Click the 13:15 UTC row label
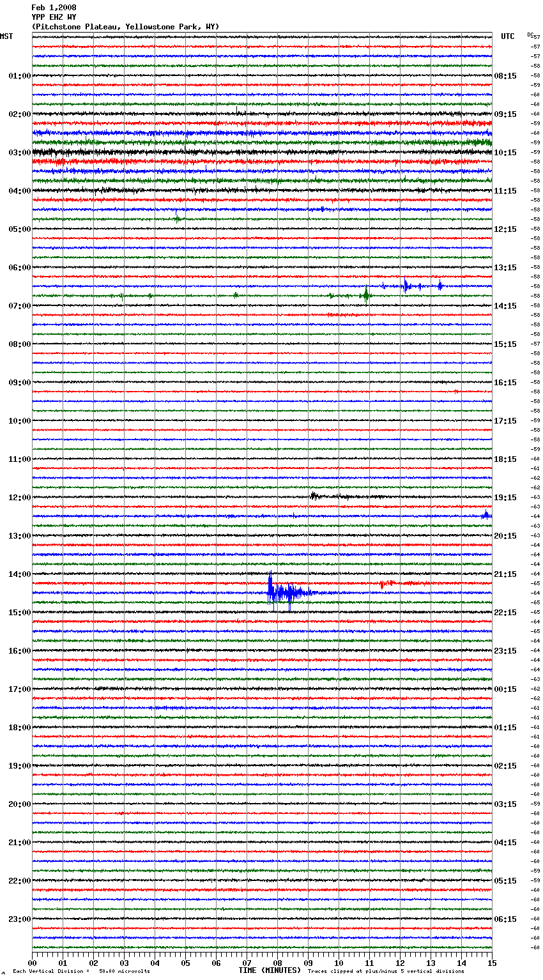 (x=505, y=268)
